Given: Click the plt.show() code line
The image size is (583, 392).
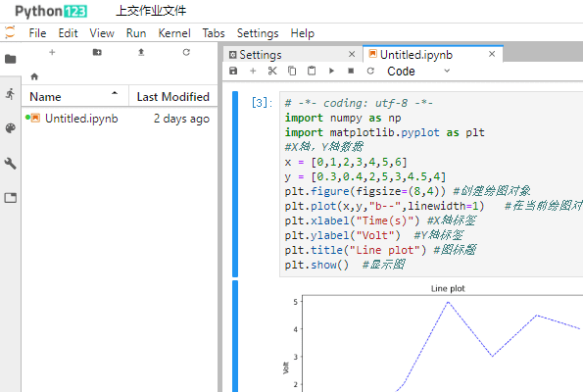Looking at the screenshot, I should 316,265.
